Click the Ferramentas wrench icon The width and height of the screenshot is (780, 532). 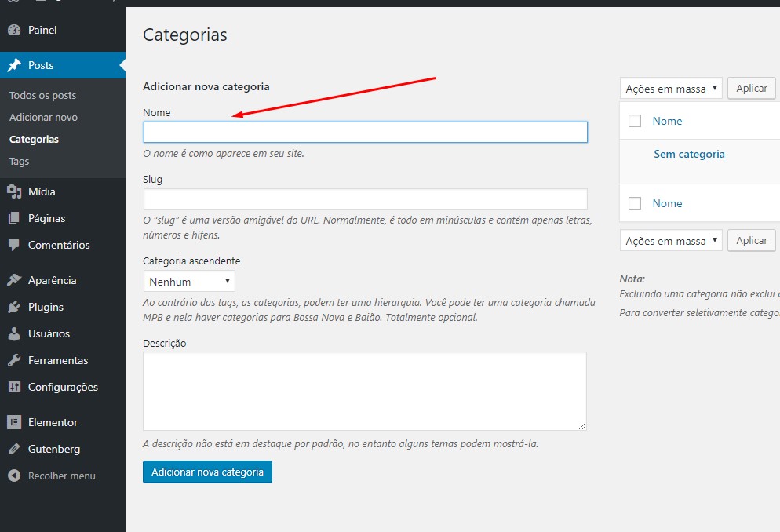pyautogui.click(x=14, y=360)
